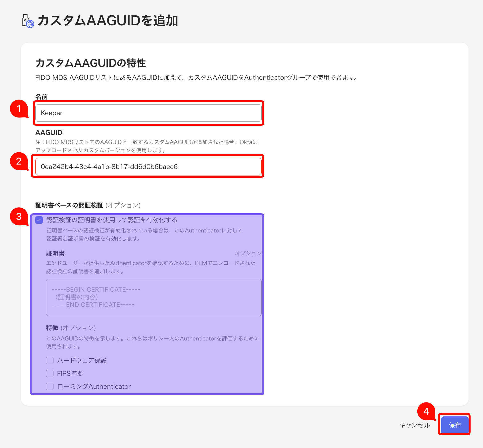Click the 保存 button
The image size is (483, 448).
pyautogui.click(x=454, y=425)
